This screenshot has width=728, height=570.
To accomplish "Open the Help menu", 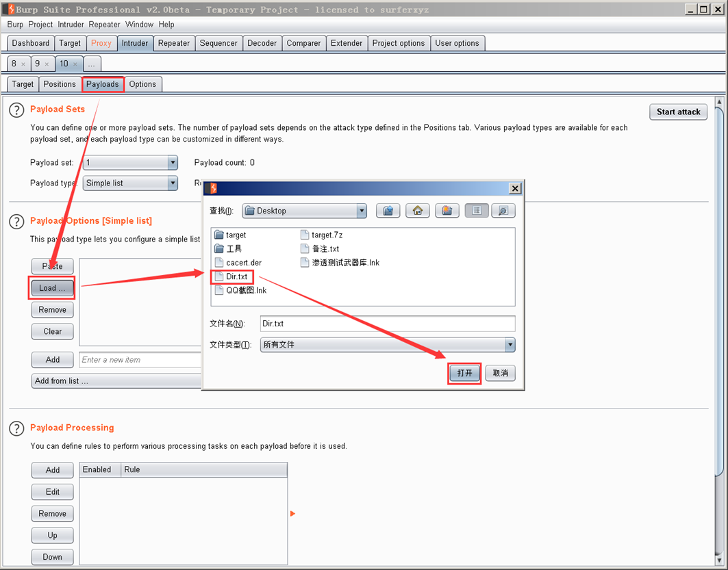I will pos(166,25).
